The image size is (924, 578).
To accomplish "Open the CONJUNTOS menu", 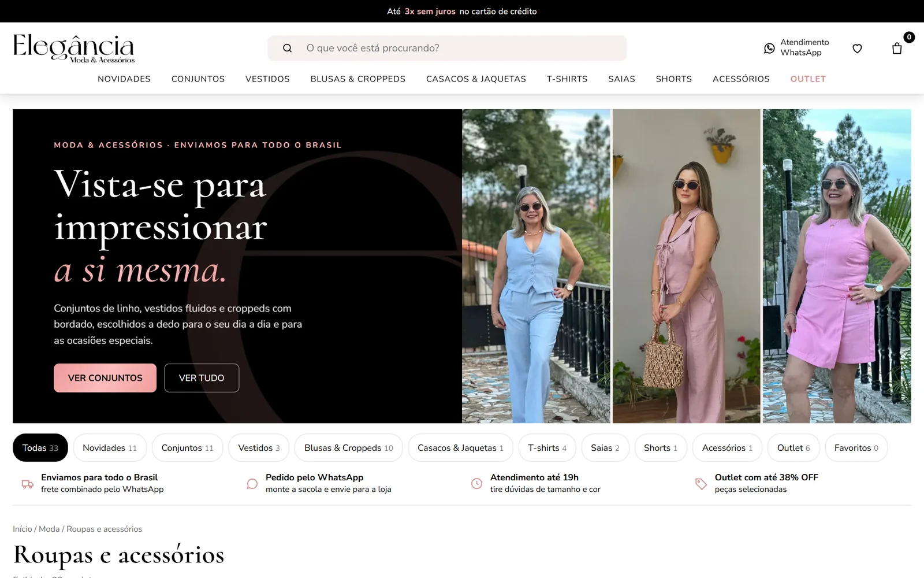I will point(198,79).
